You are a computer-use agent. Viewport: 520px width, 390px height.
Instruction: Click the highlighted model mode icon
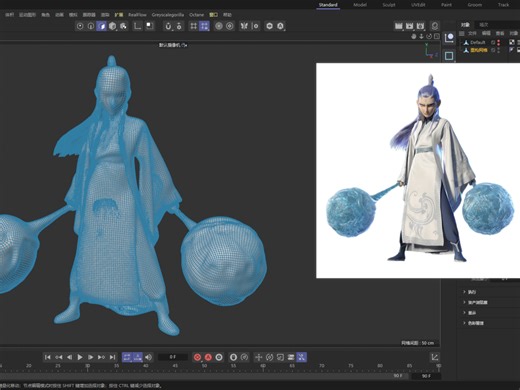click(x=101, y=26)
